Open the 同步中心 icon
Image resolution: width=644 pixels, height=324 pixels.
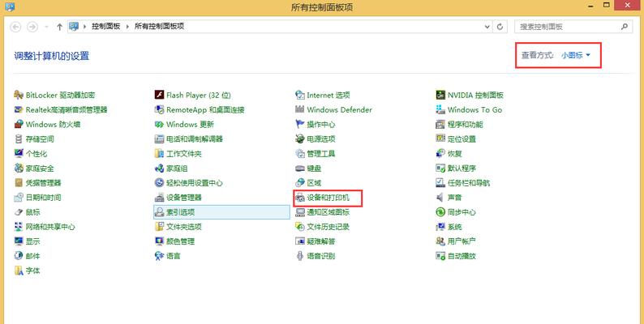tap(440, 212)
